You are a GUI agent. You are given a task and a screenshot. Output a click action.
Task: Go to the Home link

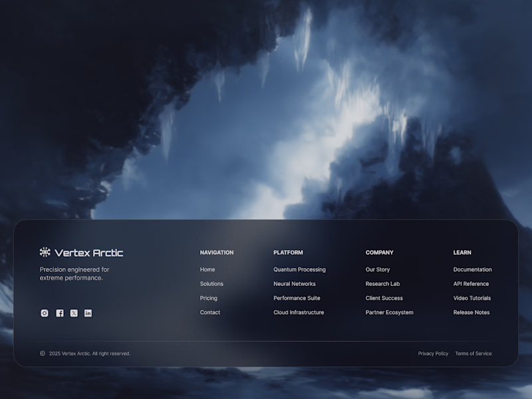pos(207,269)
